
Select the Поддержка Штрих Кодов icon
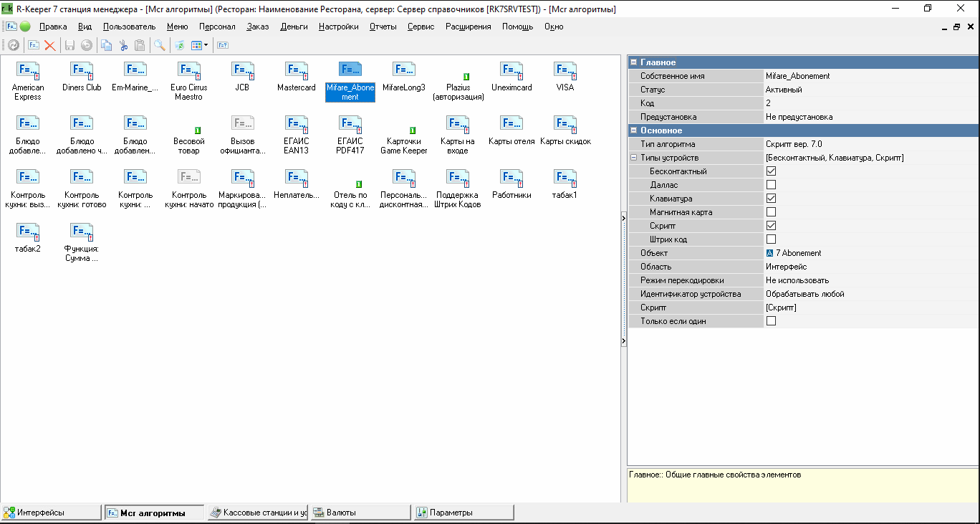(458, 178)
